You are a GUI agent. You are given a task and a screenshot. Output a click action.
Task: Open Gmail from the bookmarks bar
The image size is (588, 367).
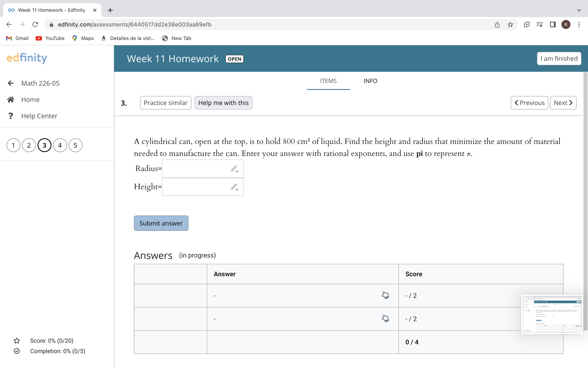(17, 38)
